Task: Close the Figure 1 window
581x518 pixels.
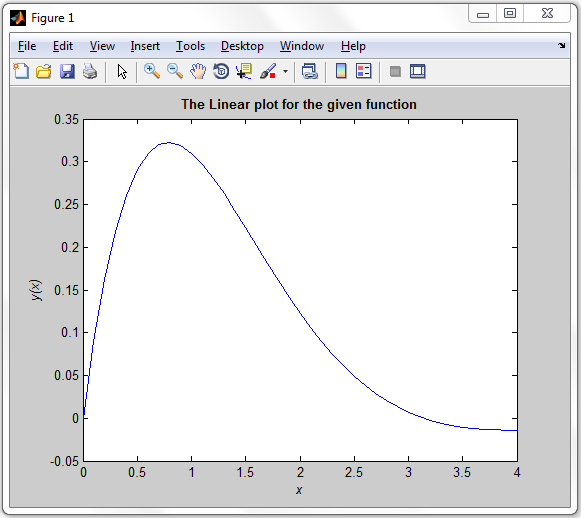Action: pyautogui.click(x=547, y=14)
